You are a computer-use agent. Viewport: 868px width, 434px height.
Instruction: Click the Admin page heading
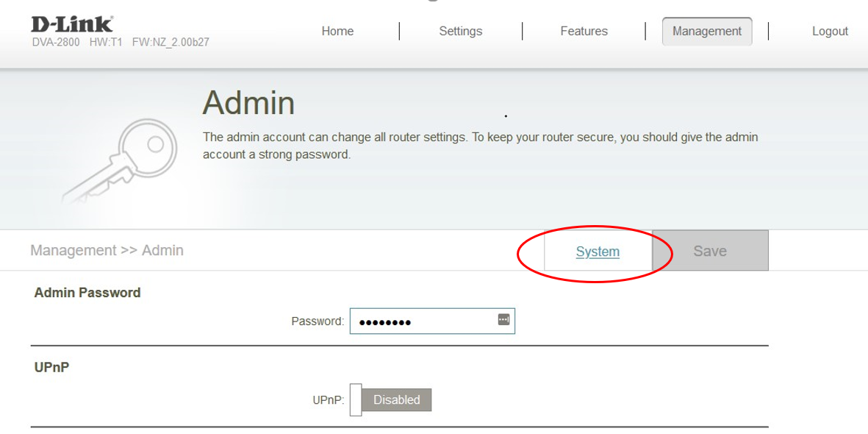pos(248,102)
